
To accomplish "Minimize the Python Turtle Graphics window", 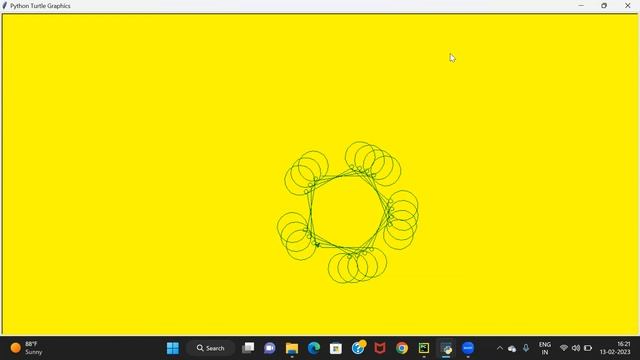I will [581, 6].
